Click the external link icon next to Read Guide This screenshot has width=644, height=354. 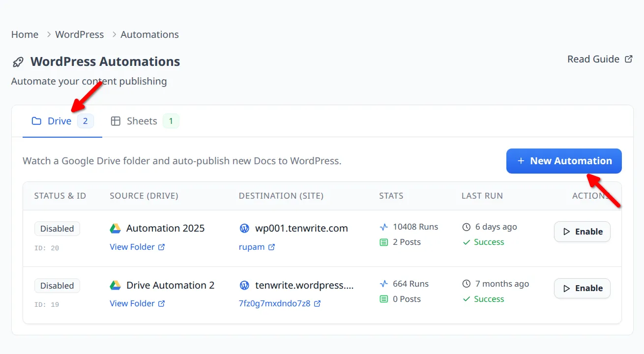628,59
